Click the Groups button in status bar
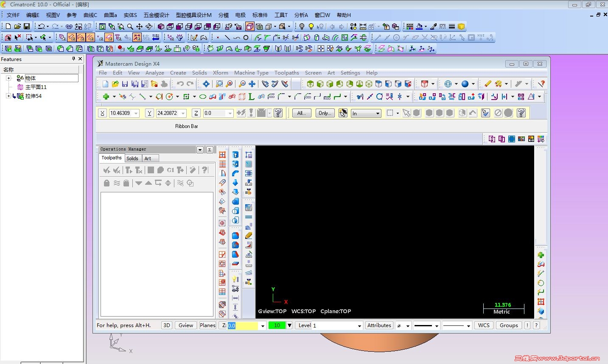Viewport: 608px width, 364px height. [509, 325]
